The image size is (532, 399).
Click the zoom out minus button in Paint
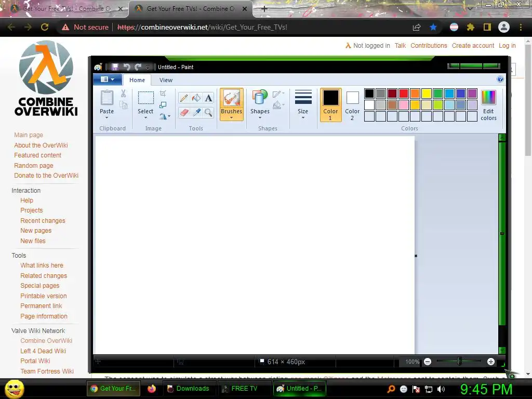coord(428,362)
